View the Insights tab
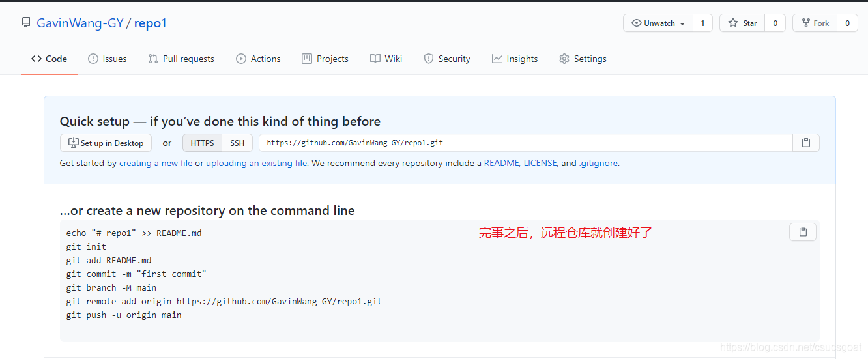Image resolution: width=868 pixels, height=359 pixels. (x=515, y=59)
